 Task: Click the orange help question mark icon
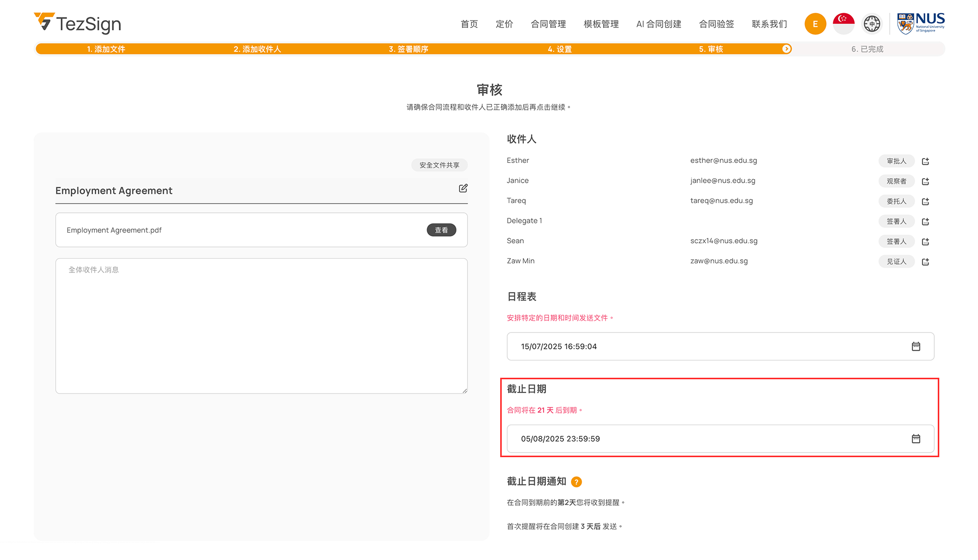(576, 482)
